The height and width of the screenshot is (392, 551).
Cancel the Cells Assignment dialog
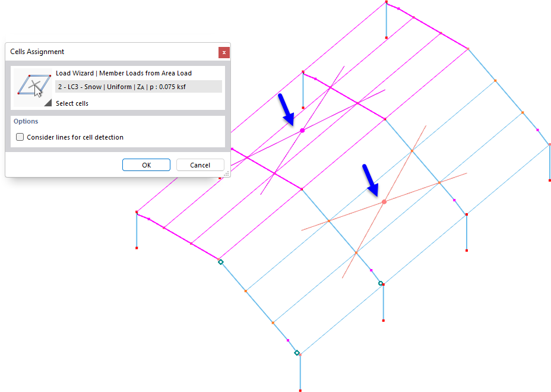click(200, 165)
